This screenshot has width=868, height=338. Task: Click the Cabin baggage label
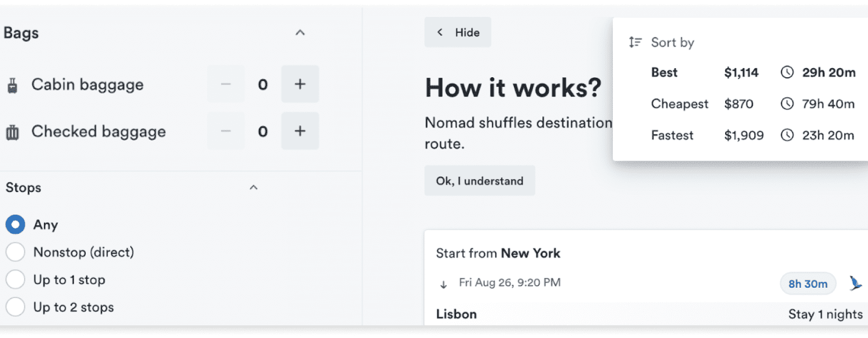(87, 85)
